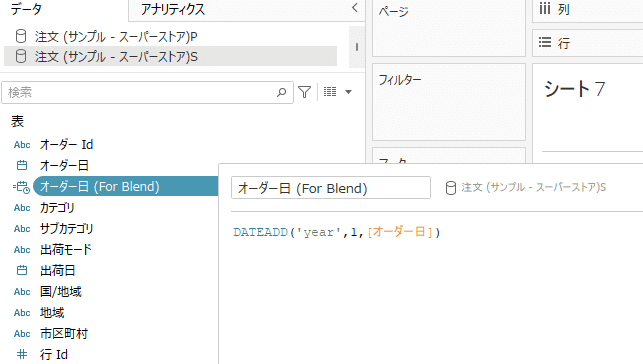The width and height of the screenshot is (643, 364).
Task: Click the magnifier search icon
Action: pos(281,92)
